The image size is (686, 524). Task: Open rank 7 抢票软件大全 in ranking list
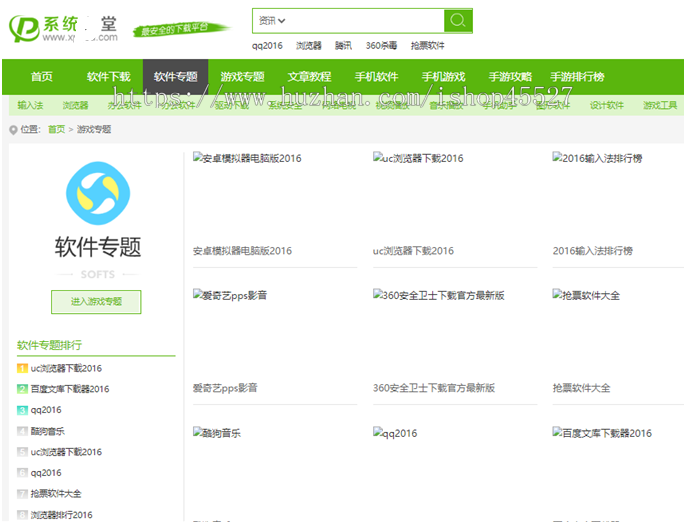(56, 494)
